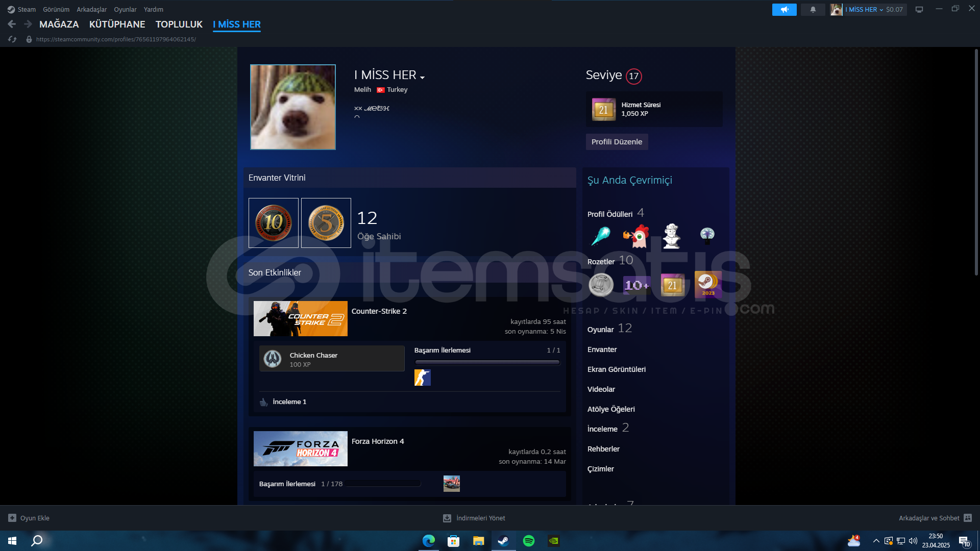Click the profile avatar picture
Viewport: 980px width, 551px height.
click(x=293, y=107)
